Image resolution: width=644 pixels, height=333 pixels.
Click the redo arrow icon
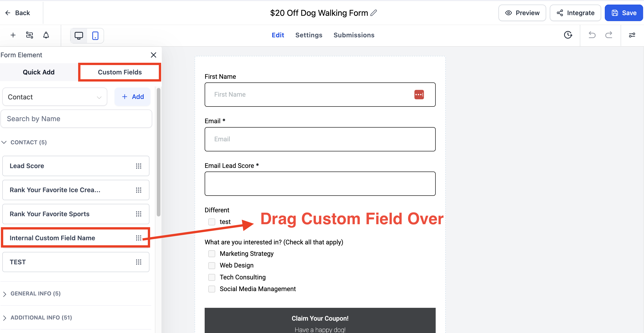(609, 35)
